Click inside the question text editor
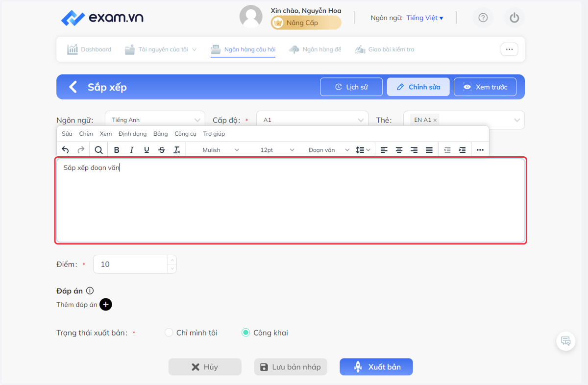Image resolution: width=588 pixels, height=385 pixels. point(291,201)
